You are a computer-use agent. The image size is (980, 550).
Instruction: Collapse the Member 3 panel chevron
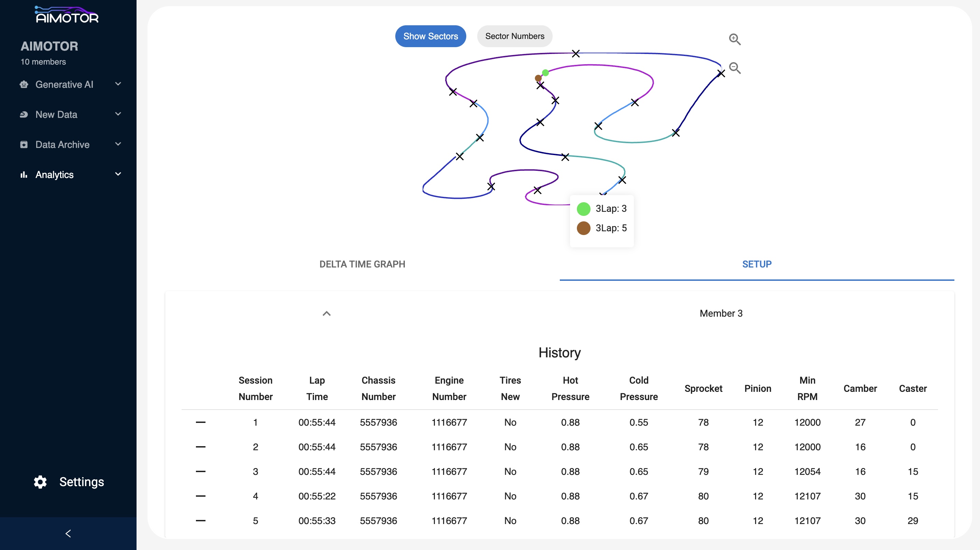click(x=326, y=313)
